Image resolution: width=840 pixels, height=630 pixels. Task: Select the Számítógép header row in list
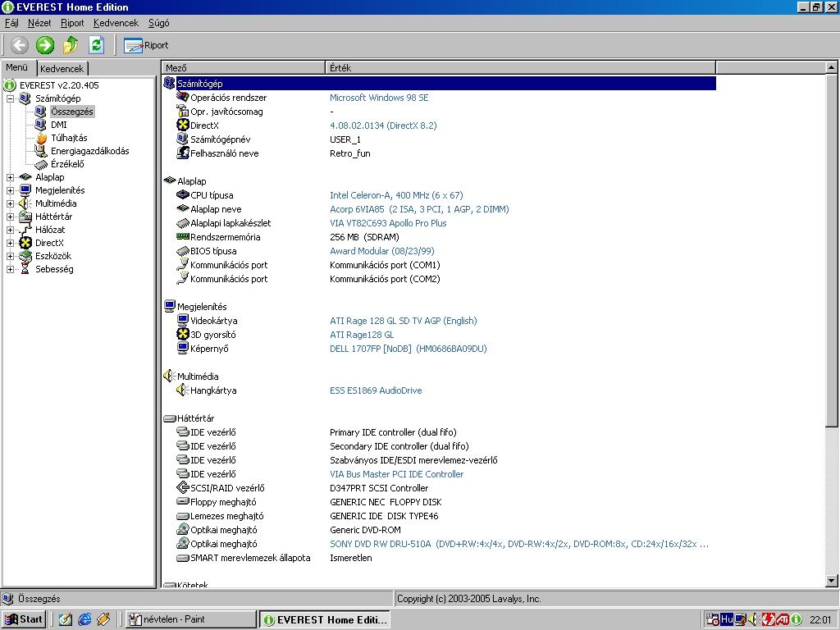[x=439, y=83]
